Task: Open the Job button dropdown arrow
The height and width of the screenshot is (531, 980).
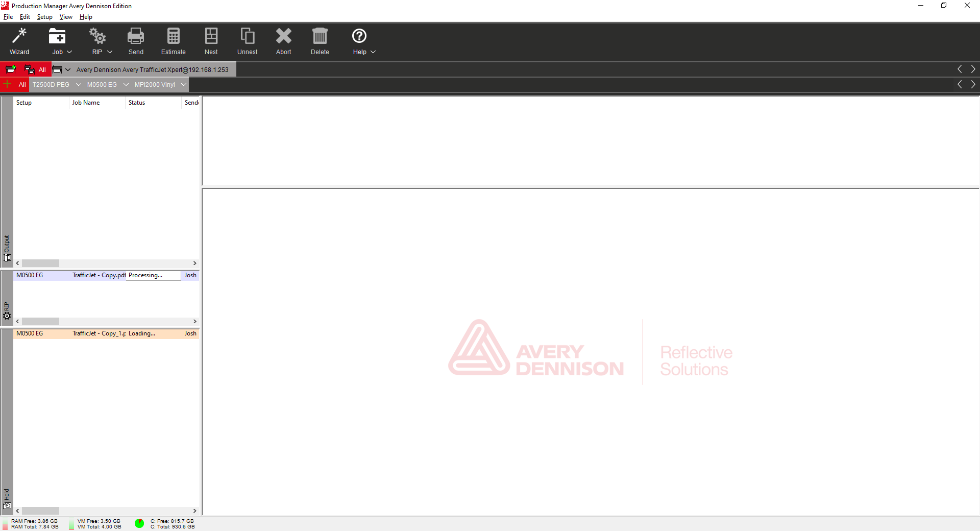Action: coord(69,52)
